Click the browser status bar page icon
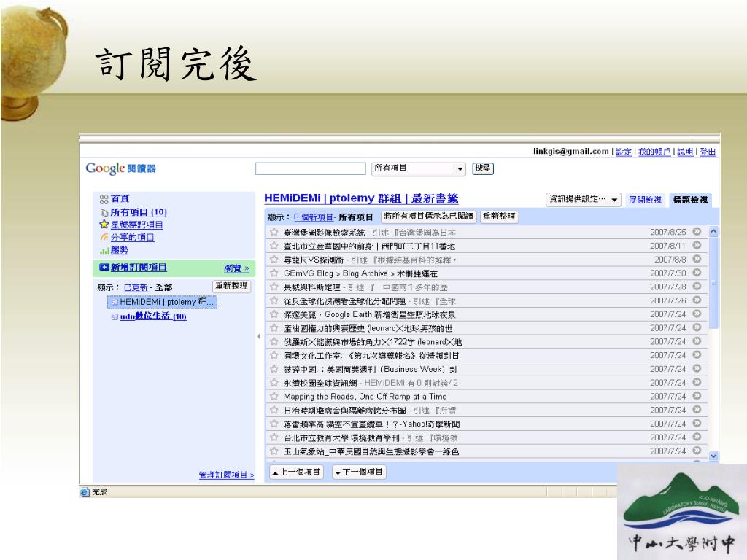The height and width of the screenshot is (560, 747). (85, 492)
